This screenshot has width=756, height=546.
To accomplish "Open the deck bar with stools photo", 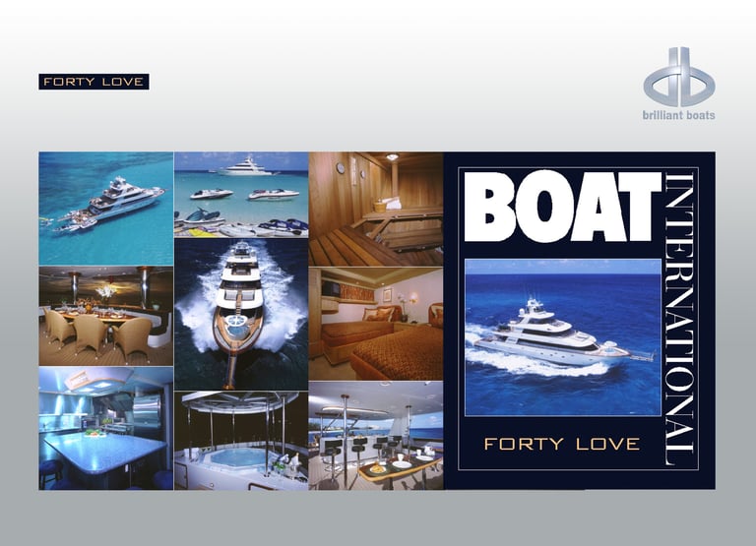I will pos(376,436).
